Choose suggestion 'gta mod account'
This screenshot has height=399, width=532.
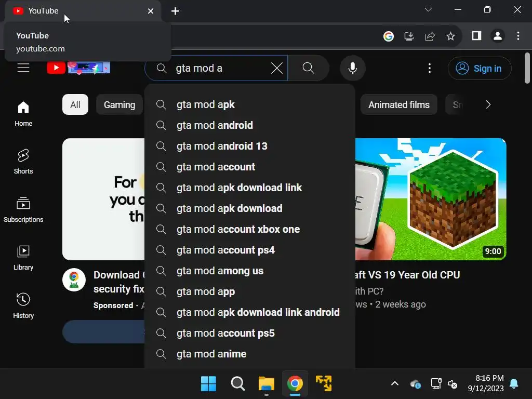click(x=250, y=167)
